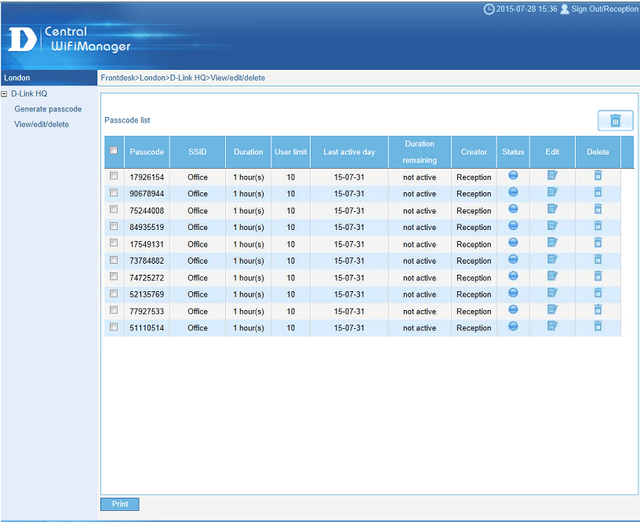Click Sign Out/Reception link

coord(604,9)
